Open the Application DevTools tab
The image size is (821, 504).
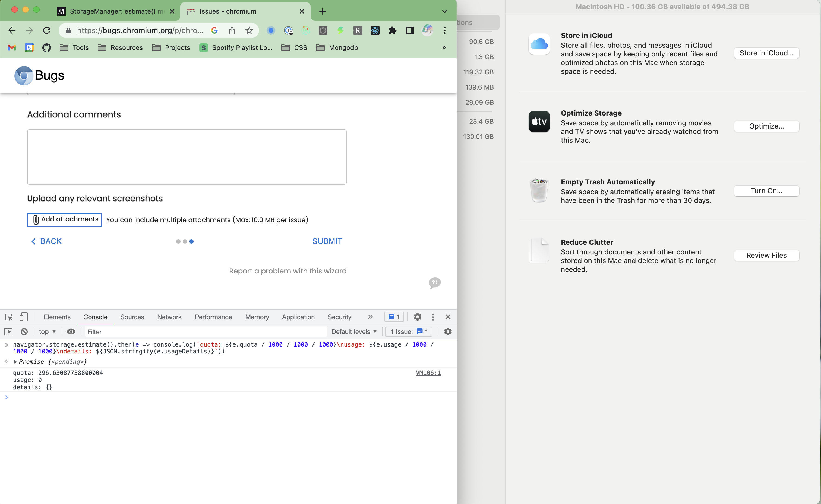click(x=298, y=317)
